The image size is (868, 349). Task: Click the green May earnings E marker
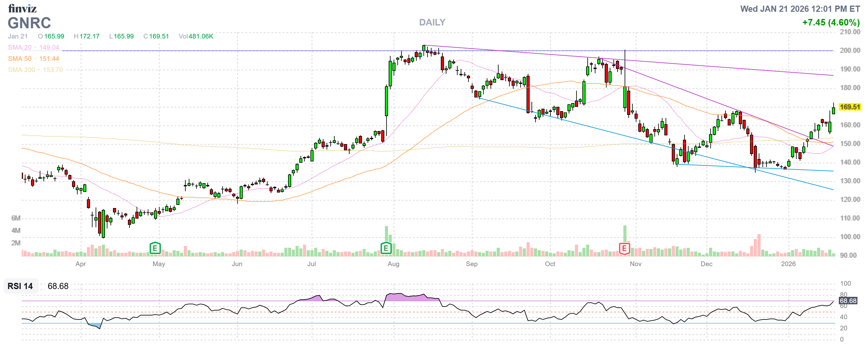point(155,249)
